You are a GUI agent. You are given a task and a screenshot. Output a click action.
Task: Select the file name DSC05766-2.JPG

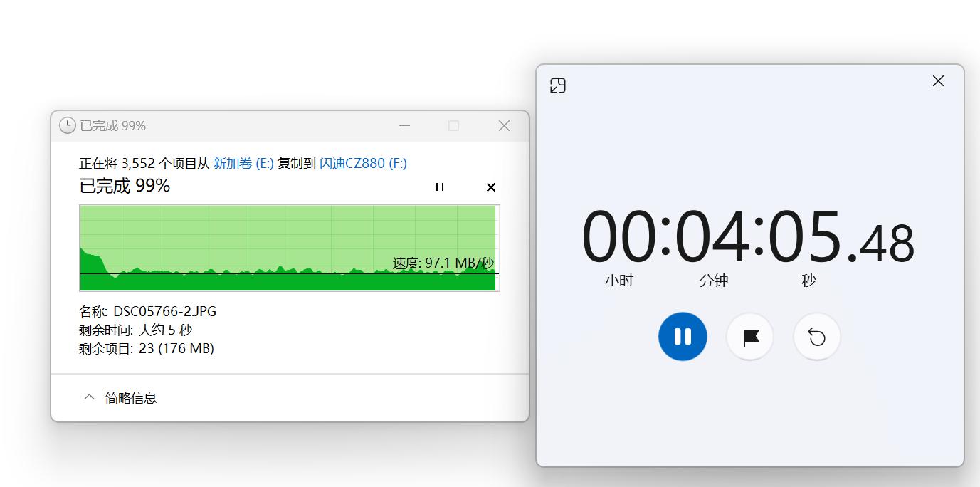[x=167, y=311]
